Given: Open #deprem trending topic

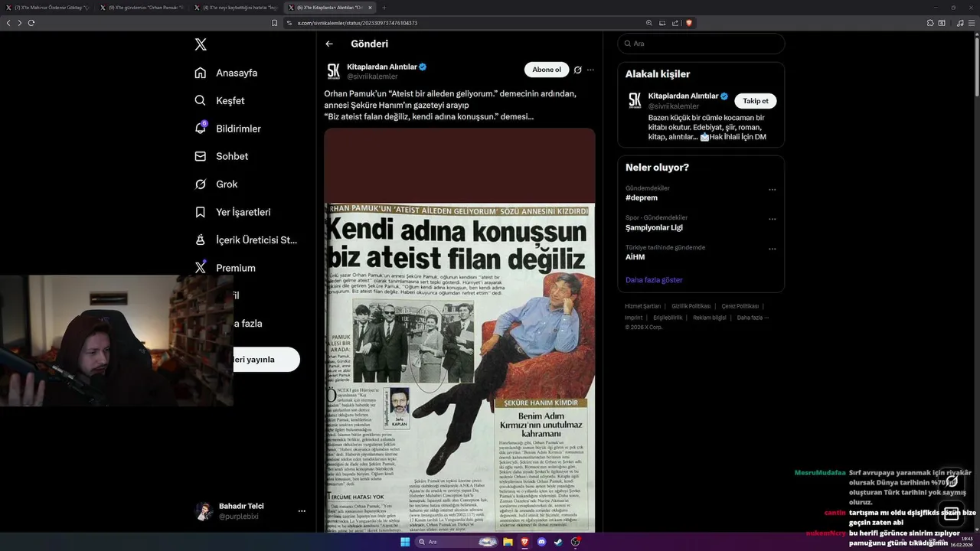Looking at the screenshot, I should [x=640, y=197].
